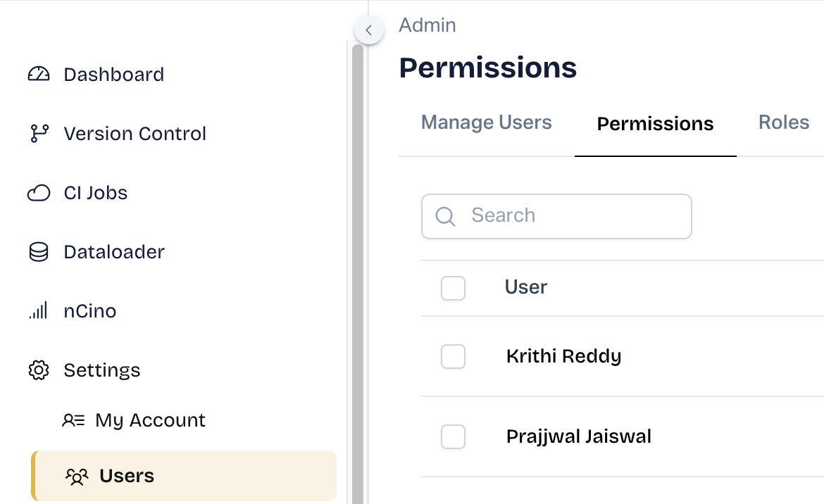Check the box for Krithi Reddy
Image resolution: width=824 pixels, height=504 pixels.
pos(453,357)
